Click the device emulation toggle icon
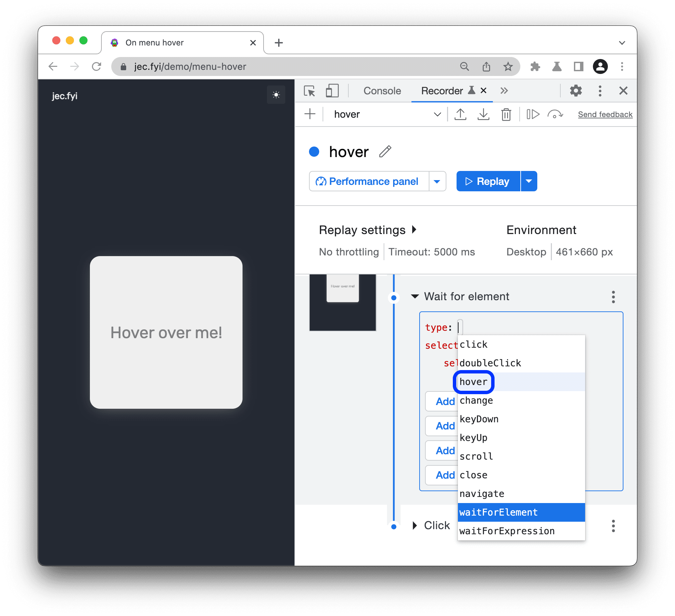Viewport: 675px width, 616px height. (x=331, y=91)
